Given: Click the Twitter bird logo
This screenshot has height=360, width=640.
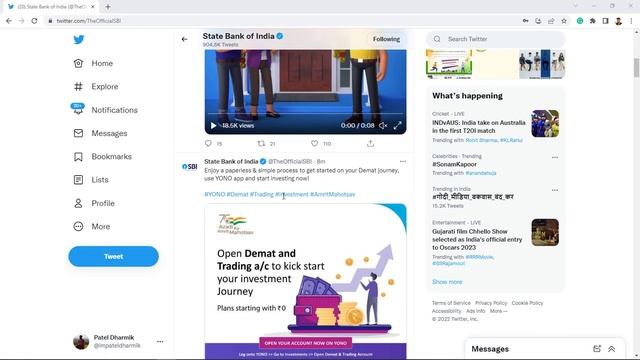Looking at the screenshot, I should [79, 40].
